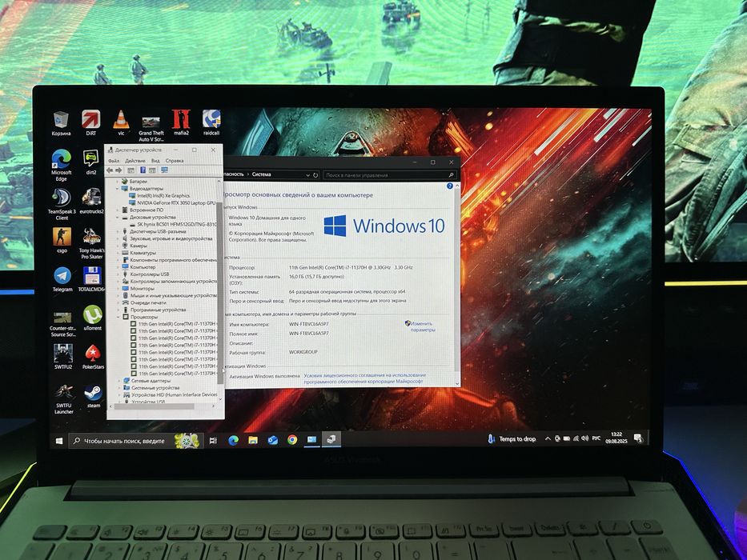Click the Поиск в панели управления search field

point(390,175)
